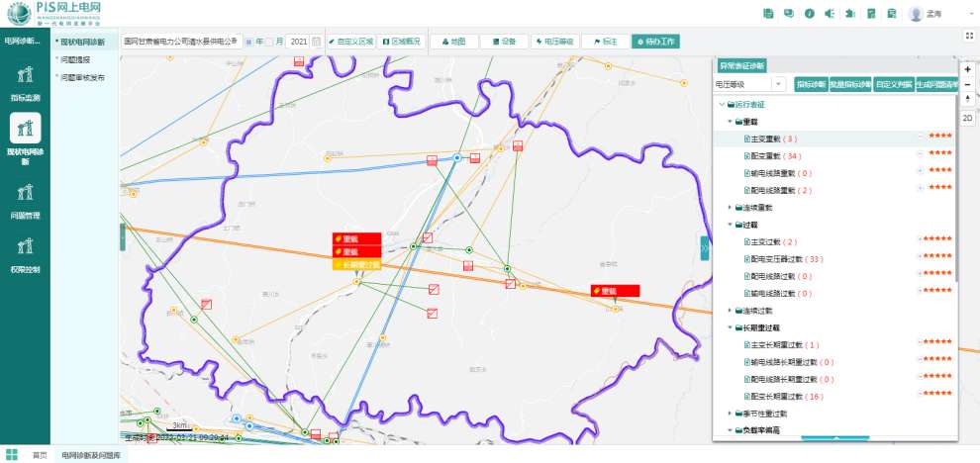The image size is (980, 463).
Task: Switch to 电网诊断及问题库 bottom tab
Action: [91, 455]
